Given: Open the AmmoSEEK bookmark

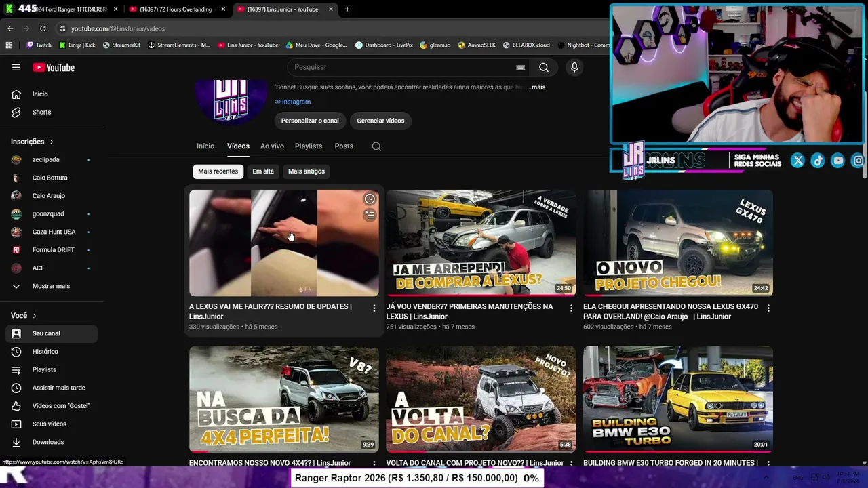Looking at the screenshot, I should [x=477, y=45].
